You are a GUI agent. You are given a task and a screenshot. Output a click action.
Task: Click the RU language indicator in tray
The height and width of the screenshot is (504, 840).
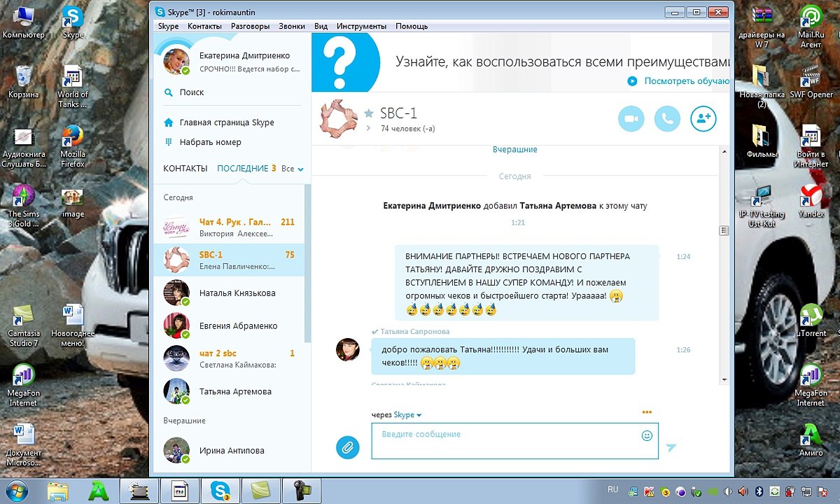[x=612, y=490]
